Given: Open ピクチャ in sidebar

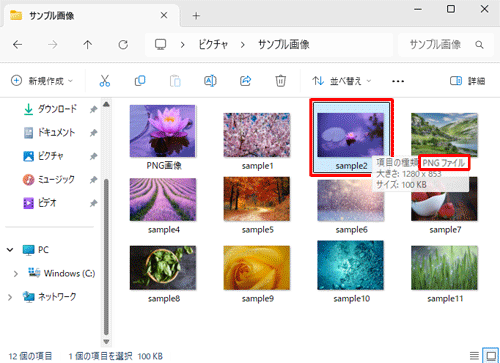Looking at the screenshot, I should coord(43,156).
